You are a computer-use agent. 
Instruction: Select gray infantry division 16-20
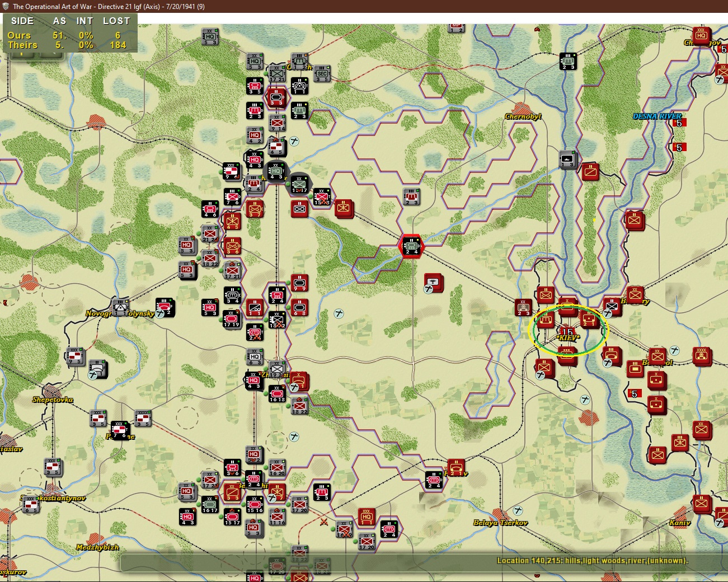[277, 467]
